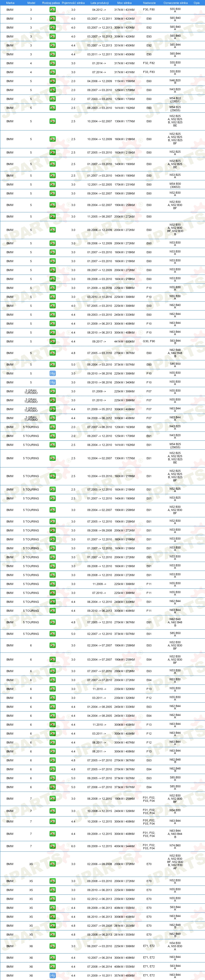Select the '441kW / 600KM' power cell
Image resolution: width=205 pixels, height=980 pixels.
coord(124,342)
